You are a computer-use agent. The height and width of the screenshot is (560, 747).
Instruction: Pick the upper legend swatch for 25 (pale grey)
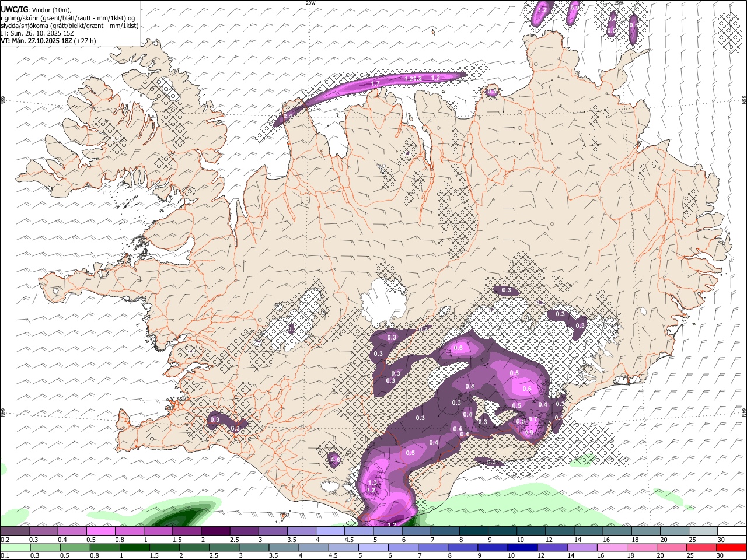703,531
